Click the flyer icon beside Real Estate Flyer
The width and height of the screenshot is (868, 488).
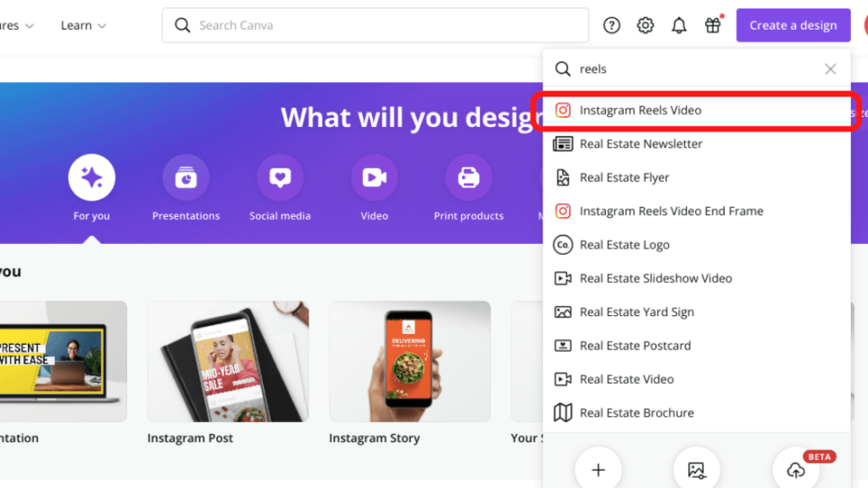(x=563, y=178)
